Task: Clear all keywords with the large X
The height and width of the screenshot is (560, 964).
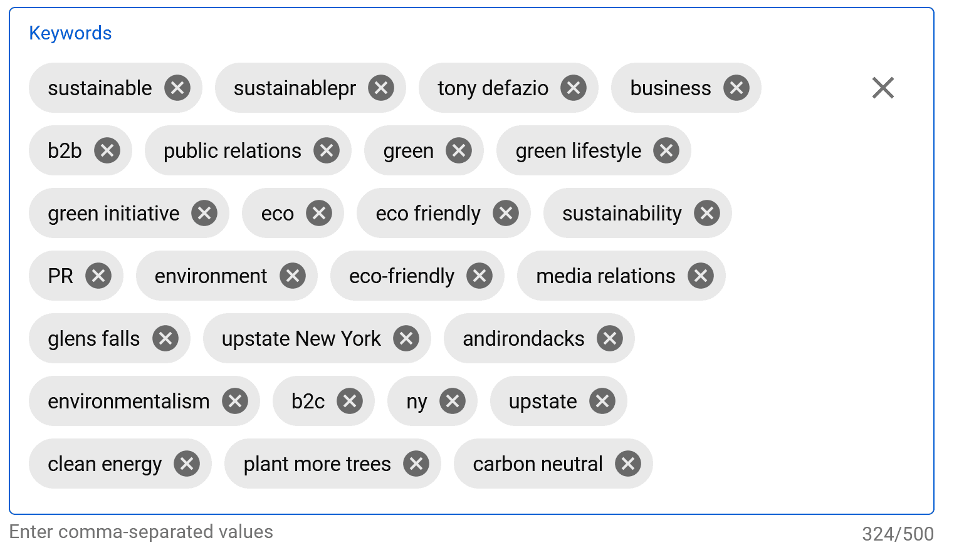Action: click(x=883, y=88)
